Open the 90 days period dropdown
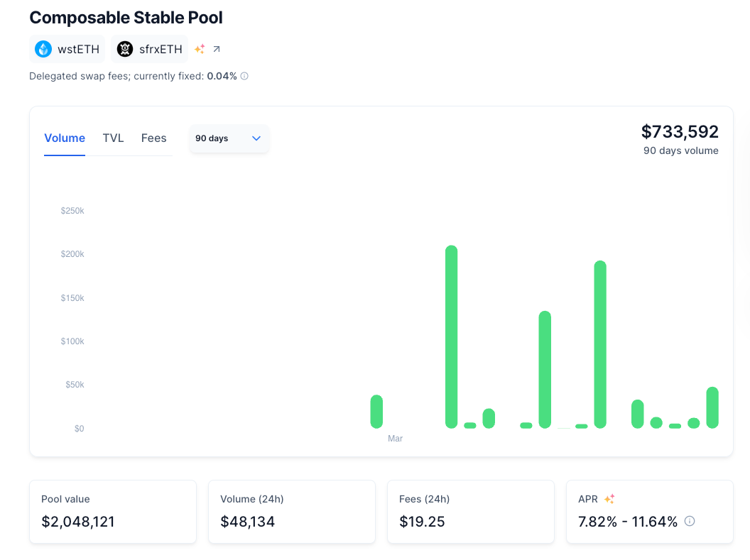The image size is (750, 560). [x=229, y=138]
